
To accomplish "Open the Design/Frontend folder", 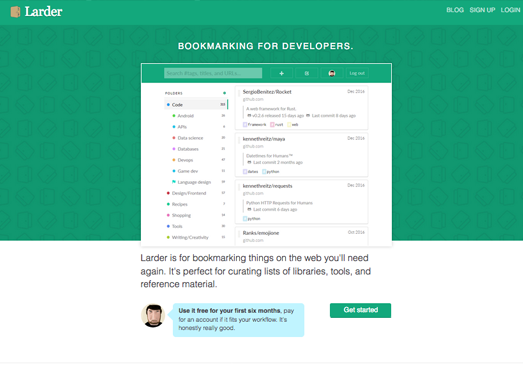I will click(189, 193).
